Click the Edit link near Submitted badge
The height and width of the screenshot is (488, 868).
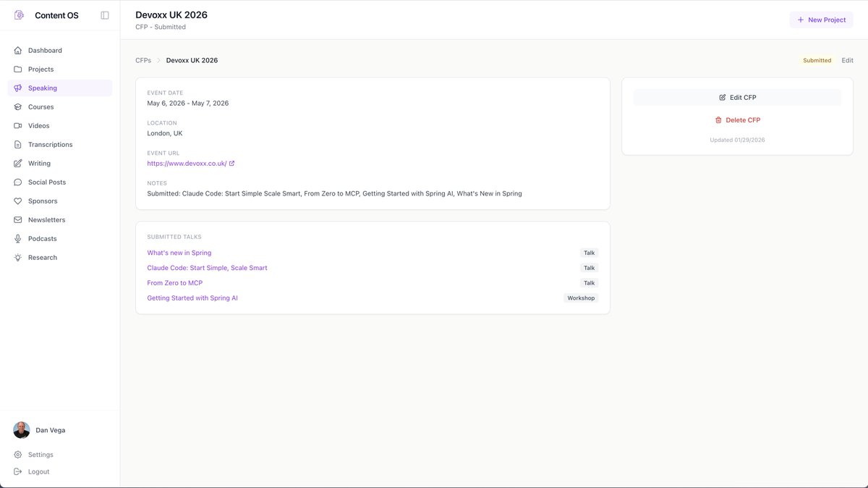coord(847,61)
